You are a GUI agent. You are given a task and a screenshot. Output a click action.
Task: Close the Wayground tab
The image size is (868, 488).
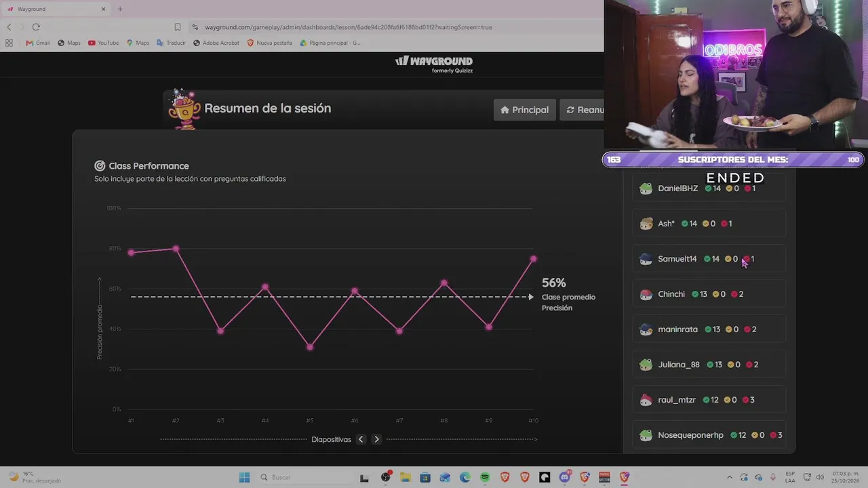(103, 9)
